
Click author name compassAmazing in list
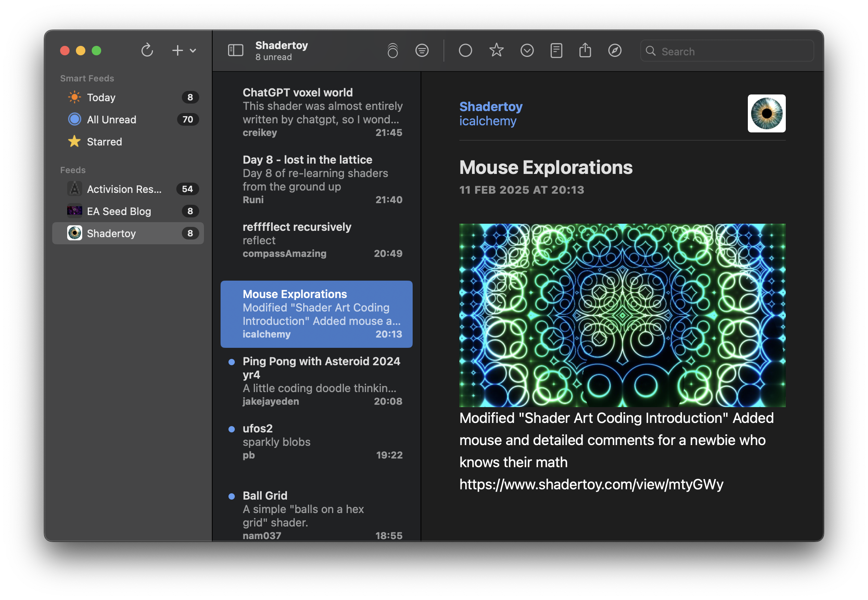click(x=285, y=254)
